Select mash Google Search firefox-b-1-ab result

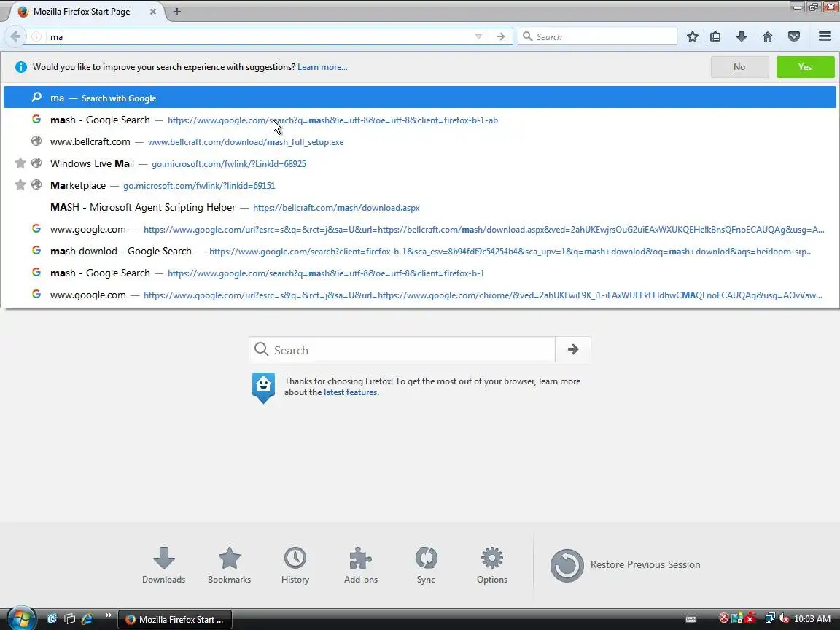420,120
